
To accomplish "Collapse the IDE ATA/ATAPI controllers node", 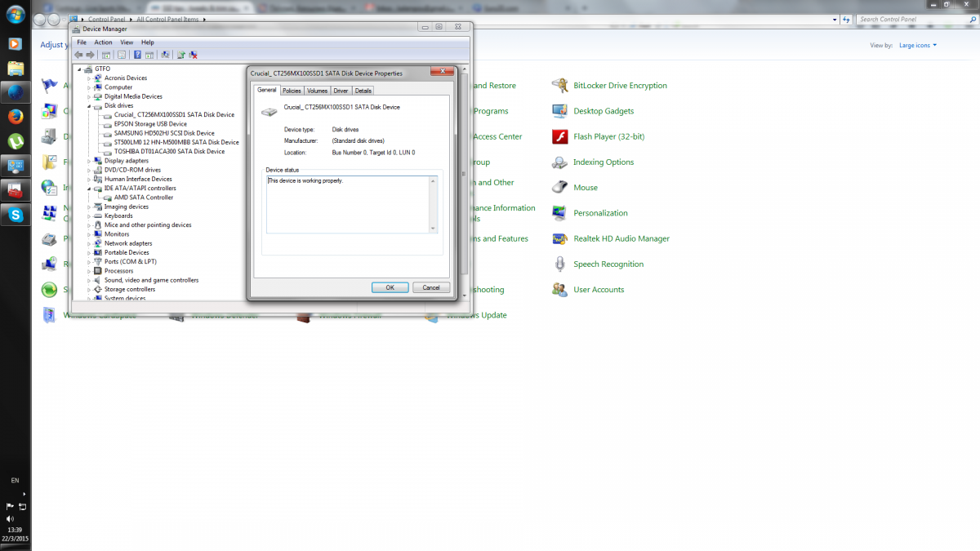I will click(x=90, y=188).
